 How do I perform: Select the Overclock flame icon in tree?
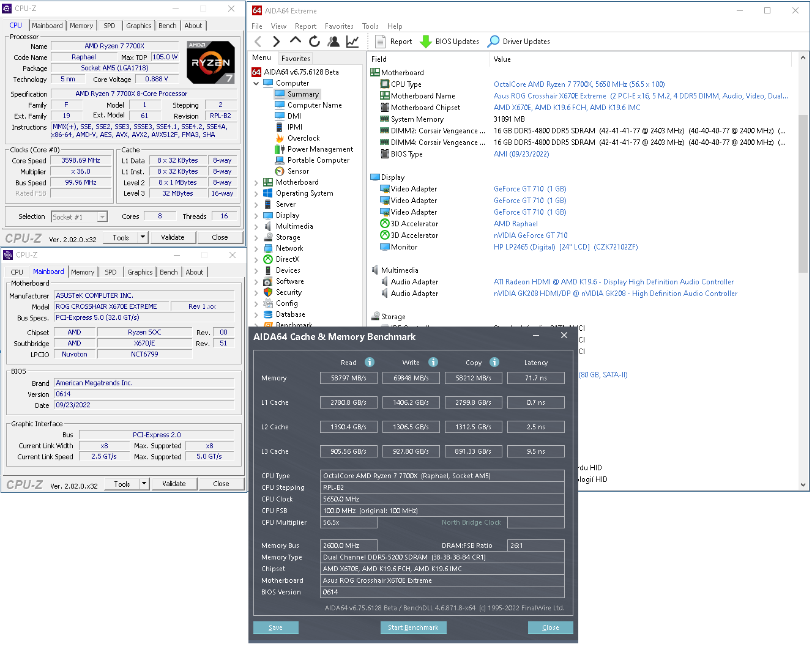(x=280, y=138)
